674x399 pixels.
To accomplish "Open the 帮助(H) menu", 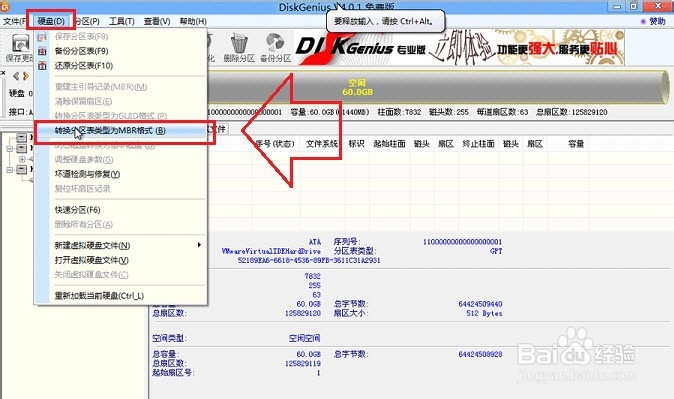I will (193, 21).
